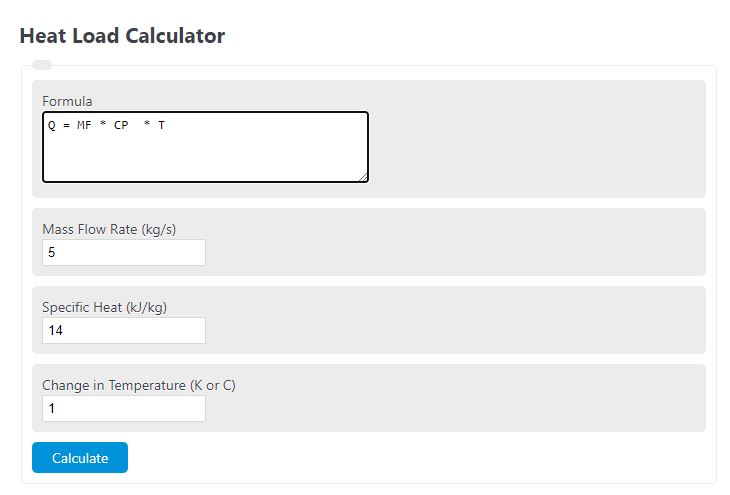Select the Specific Heat input field
The image size is (730, 495).
pyautogui.click(x=124, y=331)
